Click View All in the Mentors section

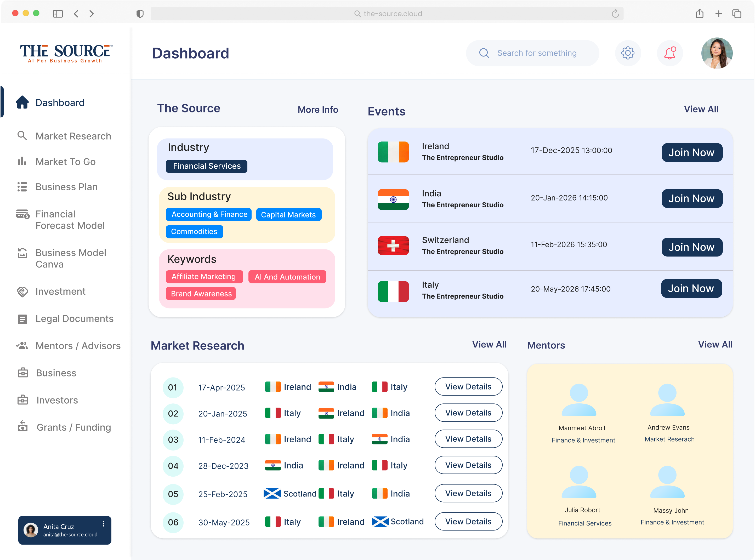(x=715, y=344)
